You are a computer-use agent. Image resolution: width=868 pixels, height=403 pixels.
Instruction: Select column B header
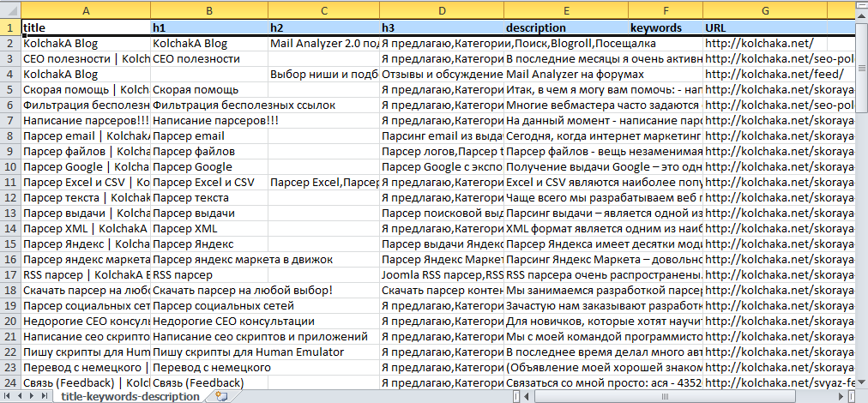click(209, 9)
